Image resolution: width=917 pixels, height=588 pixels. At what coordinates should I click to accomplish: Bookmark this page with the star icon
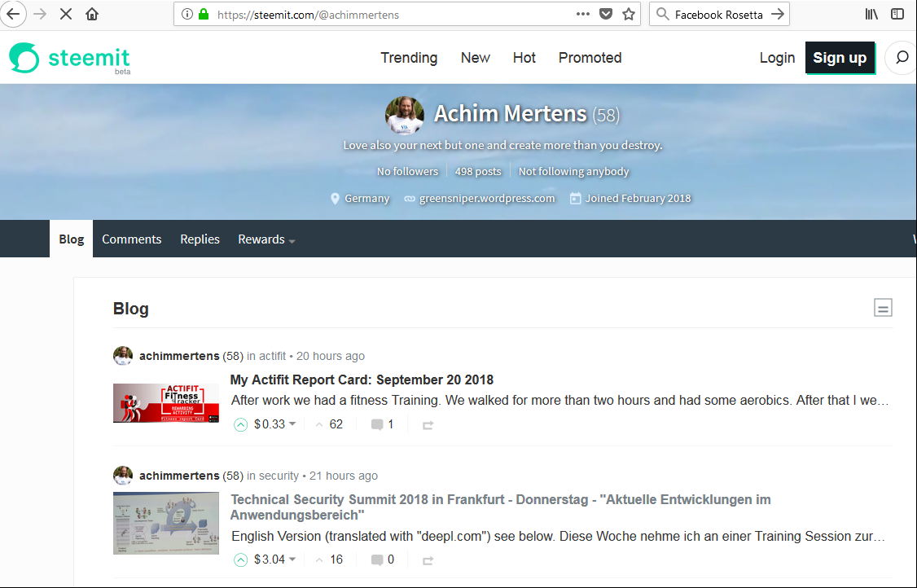tap(629, 14)
